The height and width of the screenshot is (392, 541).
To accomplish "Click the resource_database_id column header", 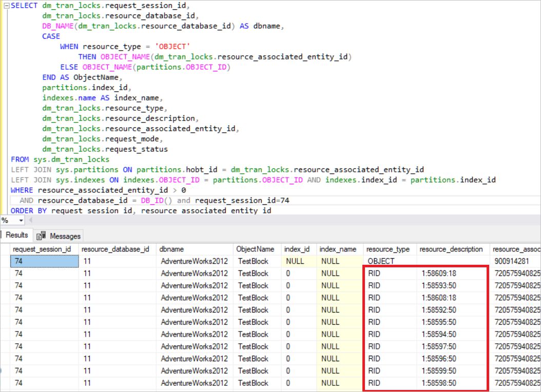I will tap(115, 249).
